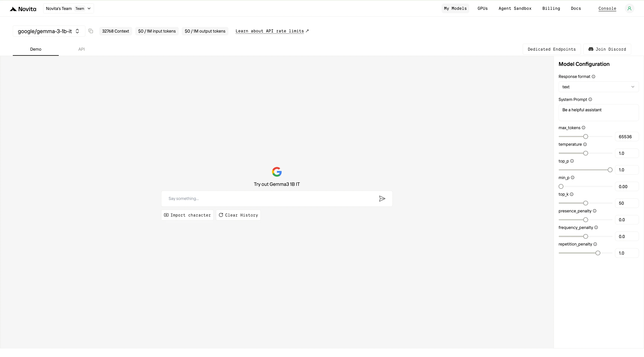Click the top_p slider handle
Viewport: 644px width, 357px height.
[610, 170]
